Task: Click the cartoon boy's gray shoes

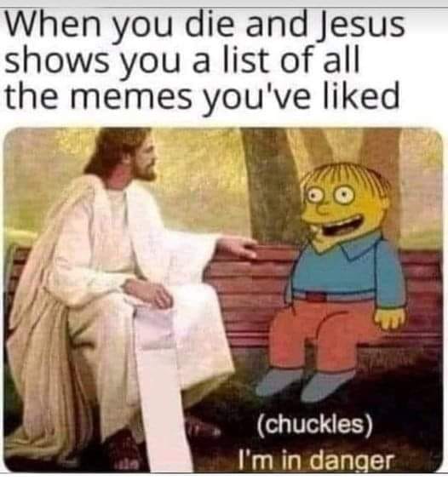Action: 303,386
